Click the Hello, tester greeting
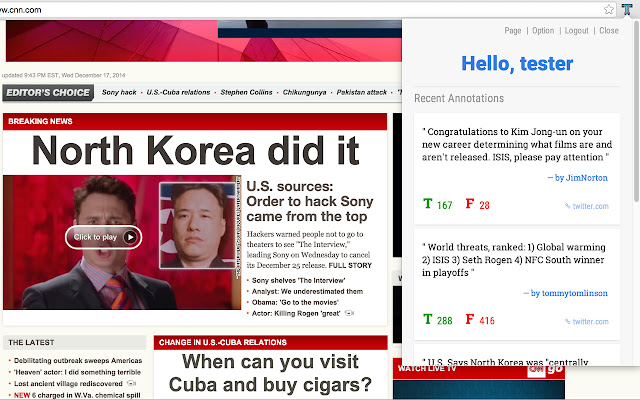The width and height of the screenshot is (640, 400). click(517, 64)
